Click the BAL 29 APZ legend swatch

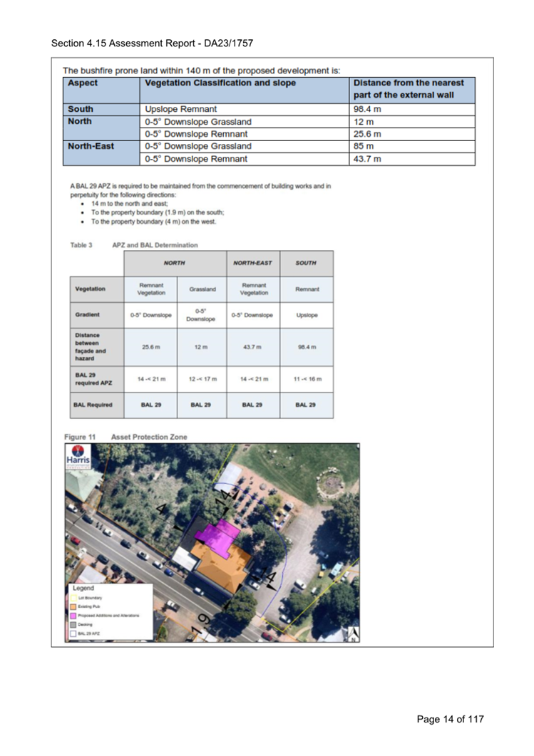pyautogui.click(x=73, y=633)
